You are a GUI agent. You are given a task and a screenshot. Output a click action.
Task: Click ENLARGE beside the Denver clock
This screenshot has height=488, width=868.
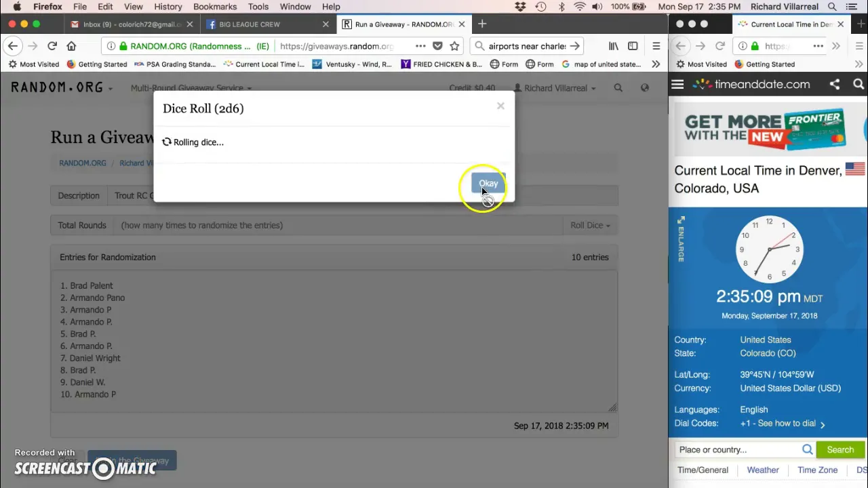click(681, 239)
